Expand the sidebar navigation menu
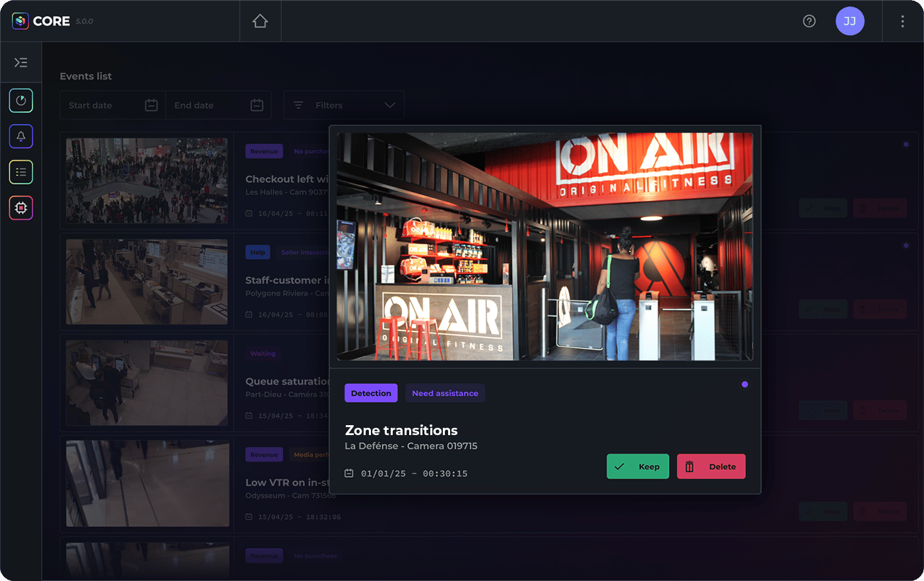 point(21,63)
